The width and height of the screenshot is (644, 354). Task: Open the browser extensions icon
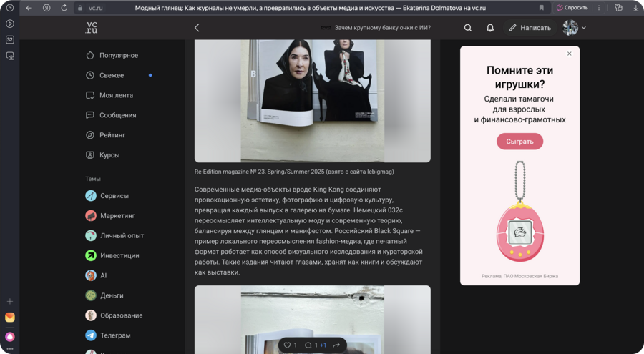618,8
